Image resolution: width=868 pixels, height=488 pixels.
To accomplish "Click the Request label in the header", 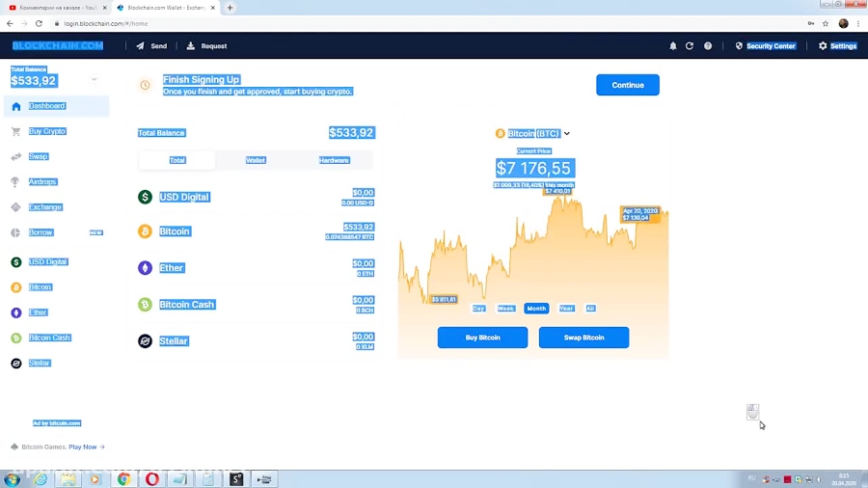I will pos(214,46).
